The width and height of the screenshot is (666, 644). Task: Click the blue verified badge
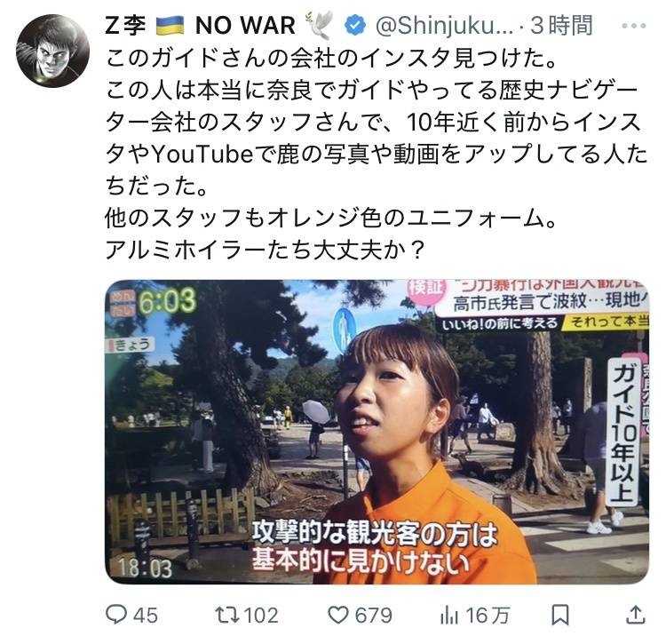pyautogui.click(x=354, y=25)
